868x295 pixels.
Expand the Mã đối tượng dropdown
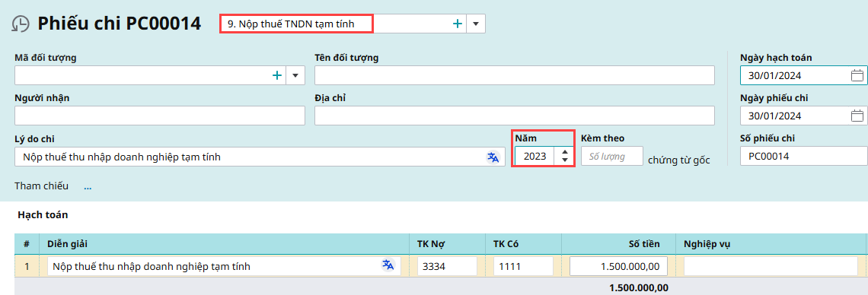pyautogui.click(x=295, y=75)
